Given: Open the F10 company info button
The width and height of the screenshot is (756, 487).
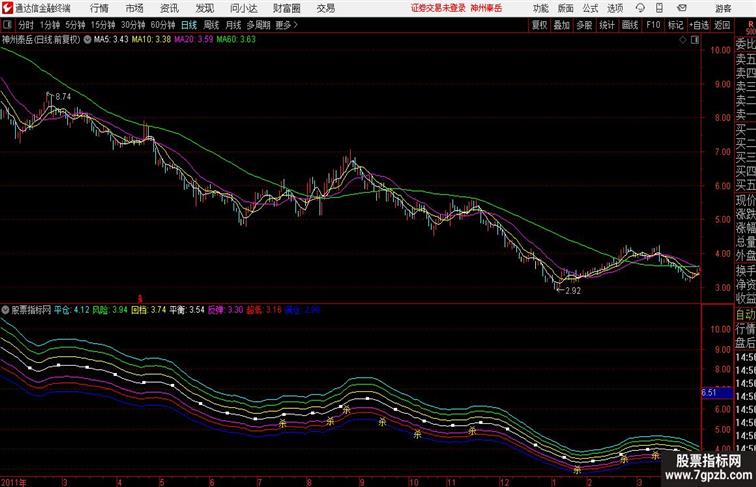Looking at the screenshot, I should point(653,25).
